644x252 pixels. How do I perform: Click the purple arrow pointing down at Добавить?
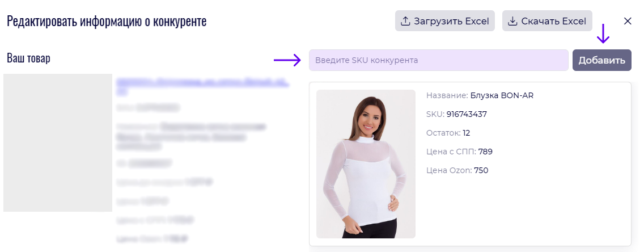[603, 33]
